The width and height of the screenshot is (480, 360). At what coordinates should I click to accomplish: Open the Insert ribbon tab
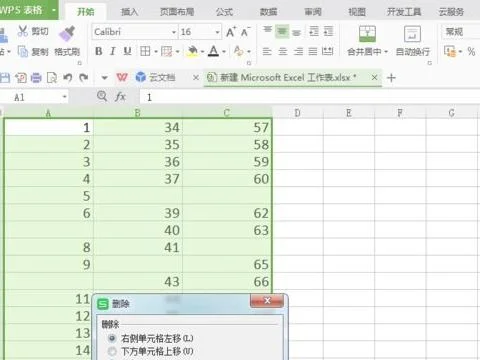(129, 12)
